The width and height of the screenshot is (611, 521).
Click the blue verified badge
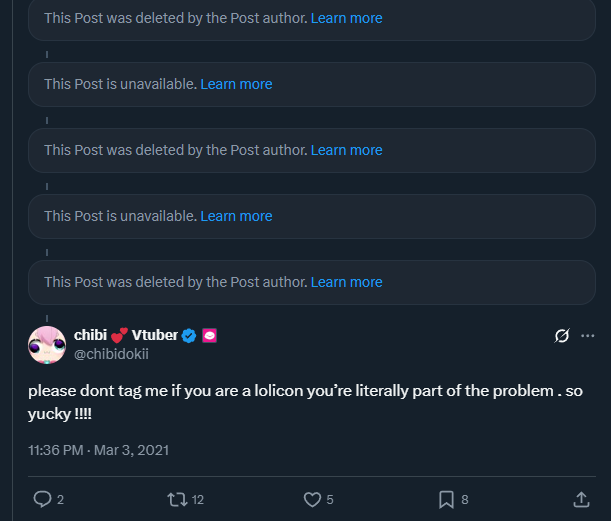coord(188,335)
